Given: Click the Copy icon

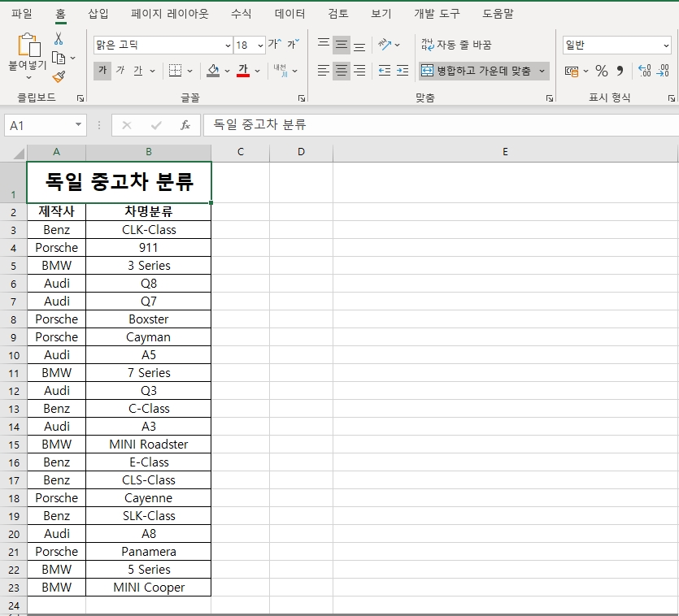Looking at the screenshot, I should point(59,58).
